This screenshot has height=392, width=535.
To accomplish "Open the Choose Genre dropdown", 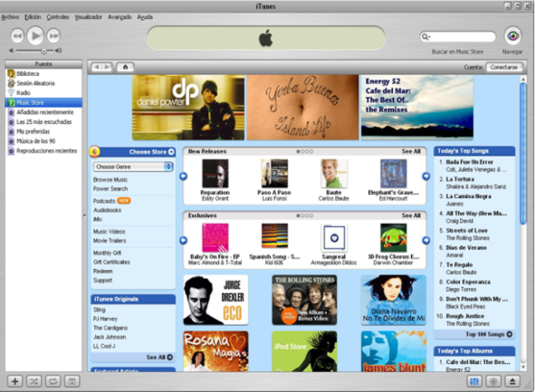I will 133,167.
